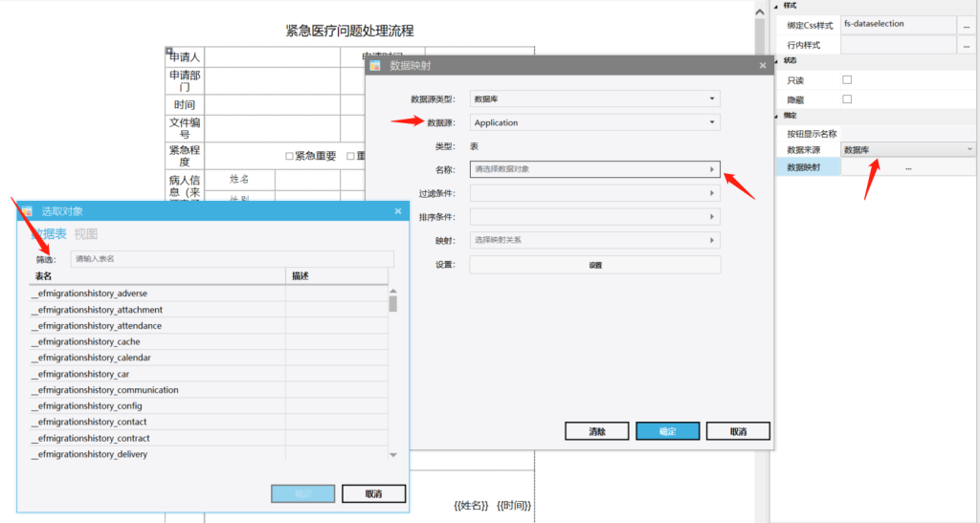This screenshot has height=523, width=980.
Task: Click 取消 in the 数据映射 dialog
Action: (738, 431)
